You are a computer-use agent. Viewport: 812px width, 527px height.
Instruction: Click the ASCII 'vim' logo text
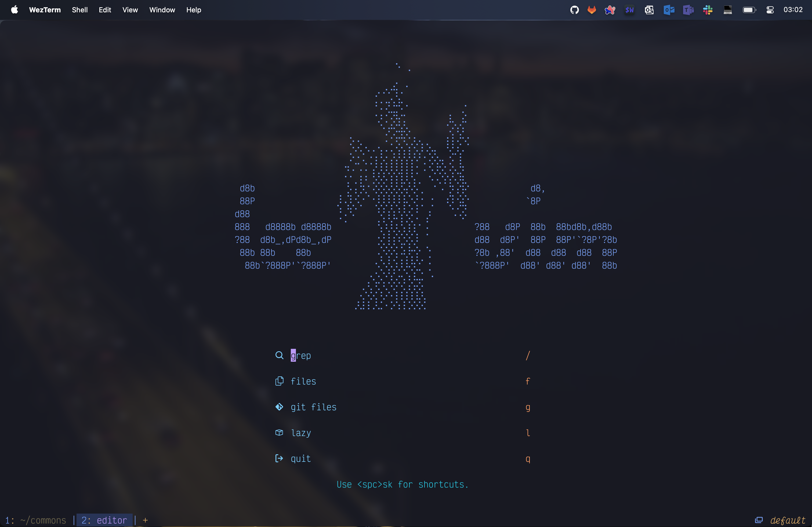(x=546, y=227)
